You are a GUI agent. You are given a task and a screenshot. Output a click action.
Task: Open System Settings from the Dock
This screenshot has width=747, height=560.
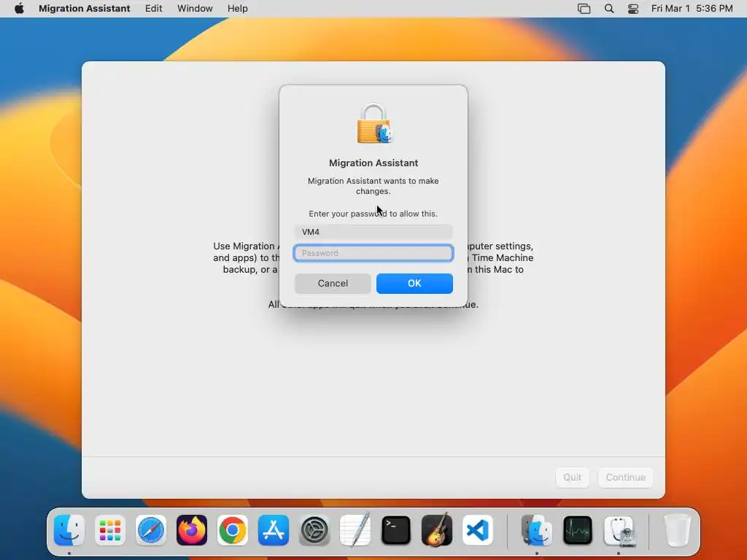[x=314, y=530]
